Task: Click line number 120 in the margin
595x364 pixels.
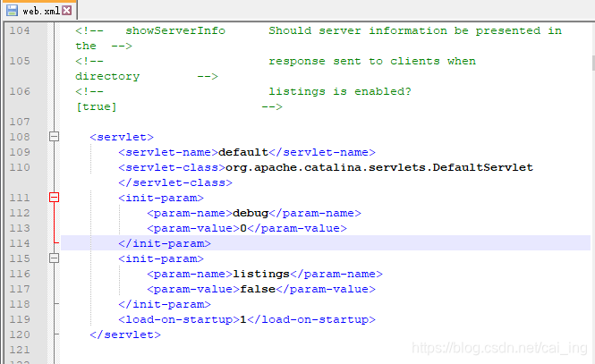Action: [x=20, y=334]
